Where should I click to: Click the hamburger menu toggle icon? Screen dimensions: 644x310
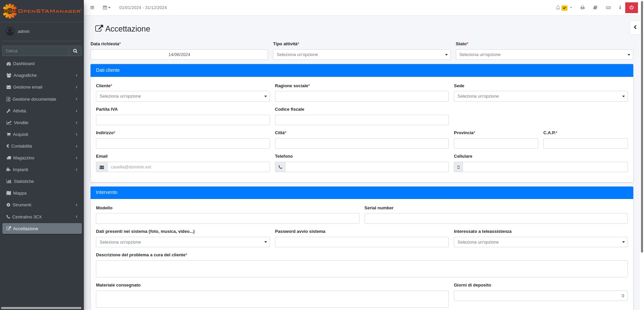point(92,8)
